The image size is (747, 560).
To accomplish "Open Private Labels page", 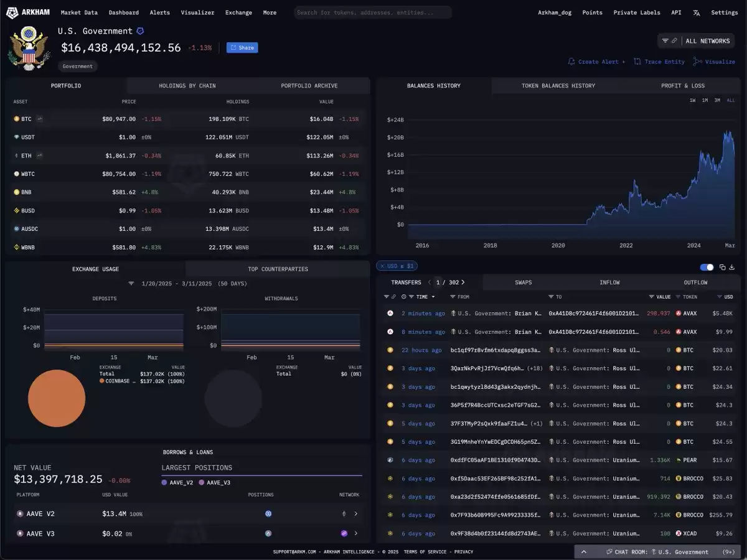I will click(x=637, y=12).
